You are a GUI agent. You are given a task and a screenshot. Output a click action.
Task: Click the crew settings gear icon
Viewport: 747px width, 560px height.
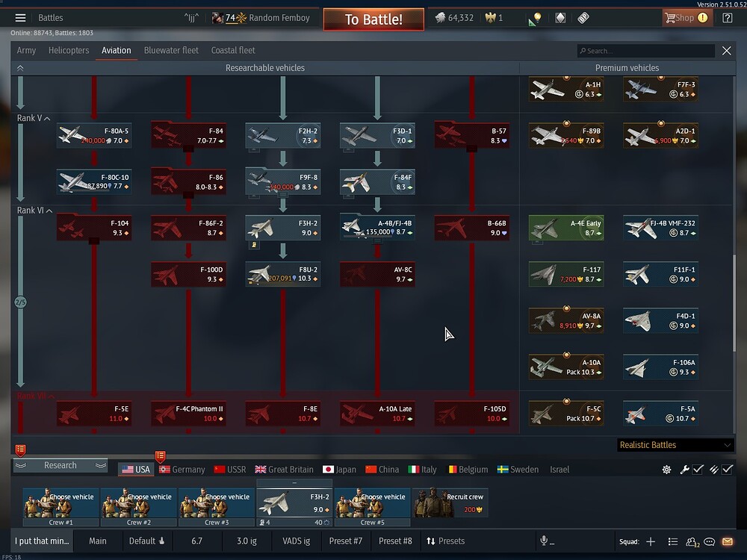point(666,470)
